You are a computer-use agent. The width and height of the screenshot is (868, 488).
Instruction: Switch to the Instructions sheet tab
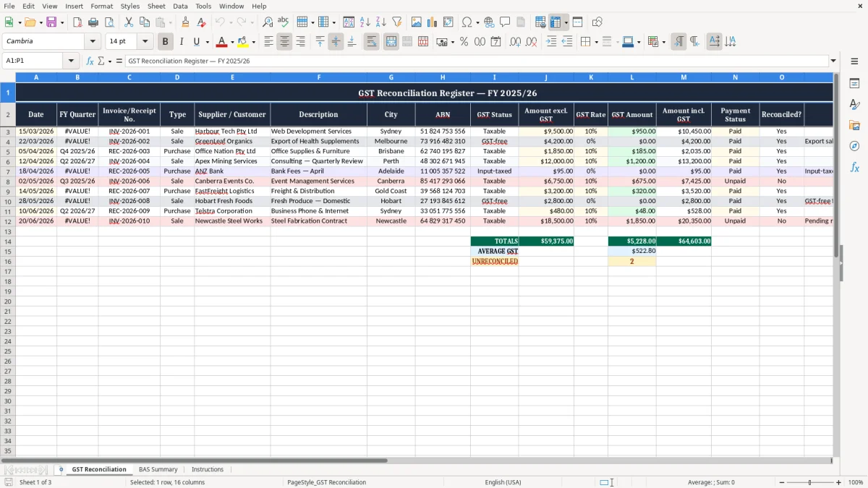point(208,469)
